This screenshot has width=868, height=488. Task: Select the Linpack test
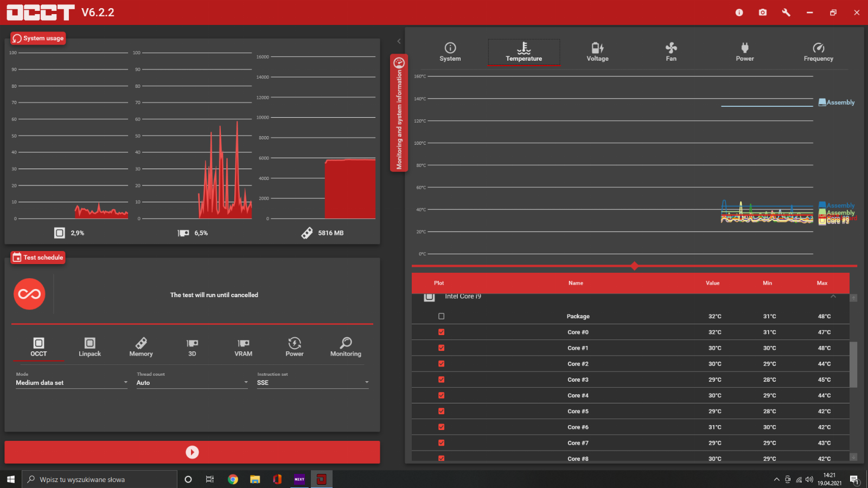click(90, 347)
